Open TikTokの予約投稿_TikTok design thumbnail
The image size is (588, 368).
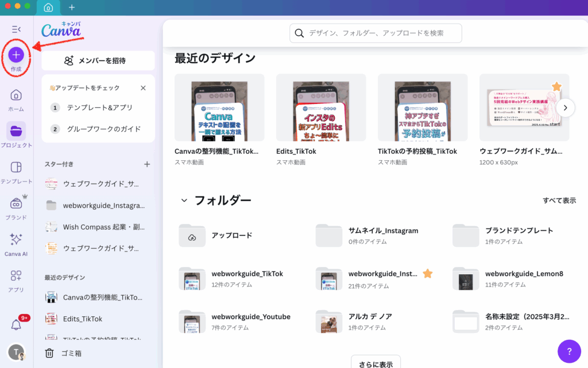(x=423, y=107)
